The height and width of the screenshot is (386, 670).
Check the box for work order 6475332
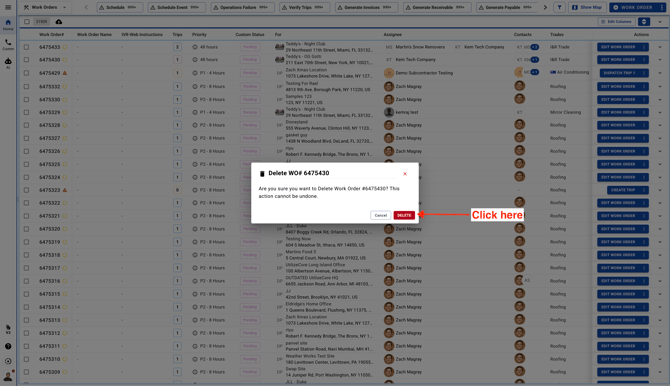[x=26, y=86]
